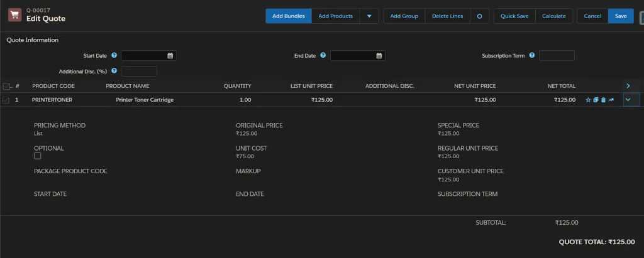644x258 pixels.
Task: Collapse the line 1 details chevron
Action: [x=628, y=100]
